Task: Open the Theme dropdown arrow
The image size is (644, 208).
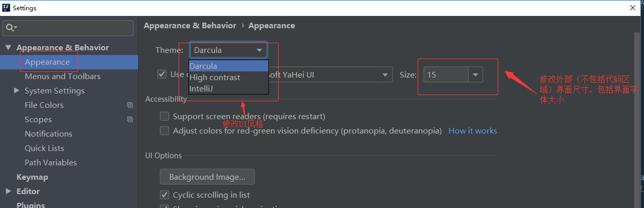Action: pos(259,50)
